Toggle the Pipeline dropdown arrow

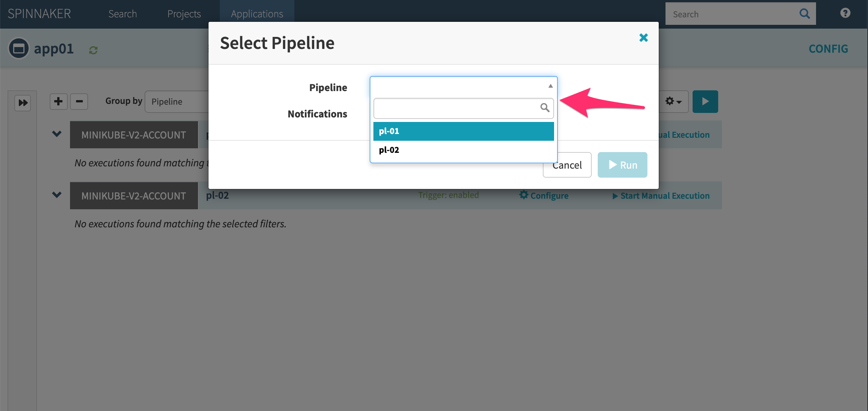[550, 86]
